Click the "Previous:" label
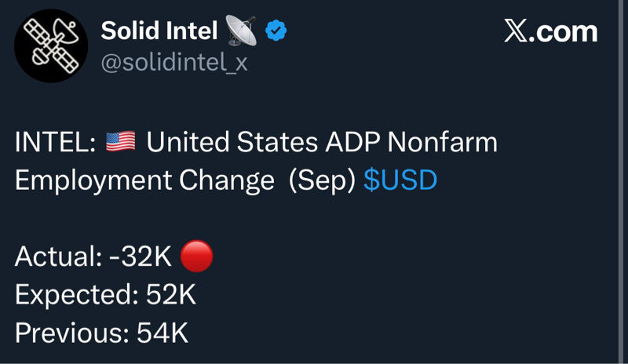628x364 pixels. point(71,333)
